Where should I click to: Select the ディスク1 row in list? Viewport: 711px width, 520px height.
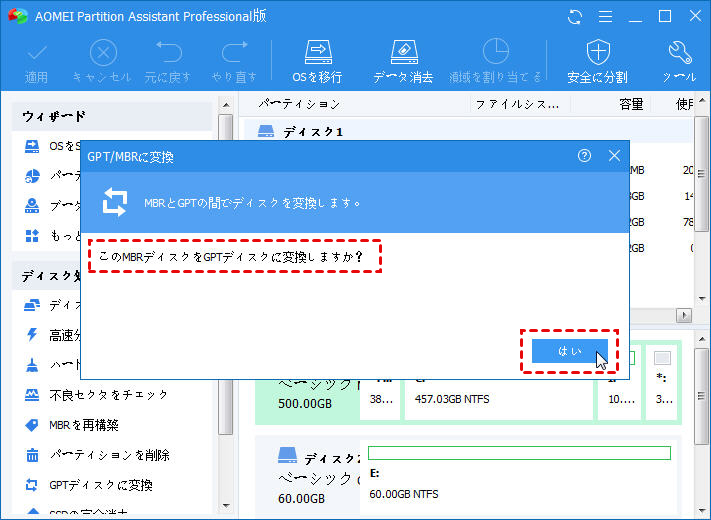click(x=469, y=131)
